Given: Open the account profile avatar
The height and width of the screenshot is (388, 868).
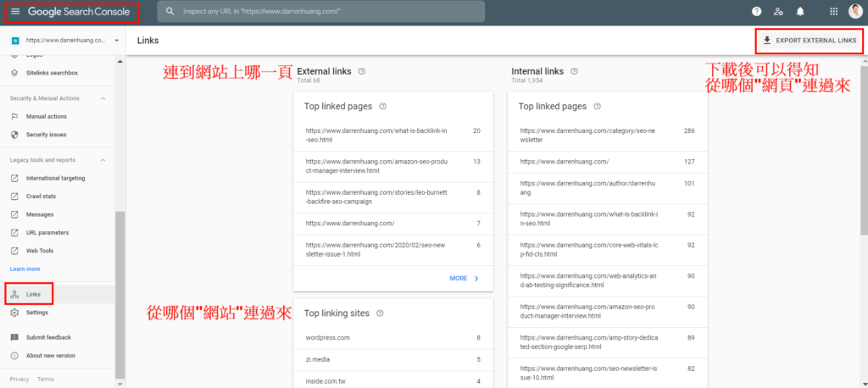Looking at the screenshot, I should point(856,11).
